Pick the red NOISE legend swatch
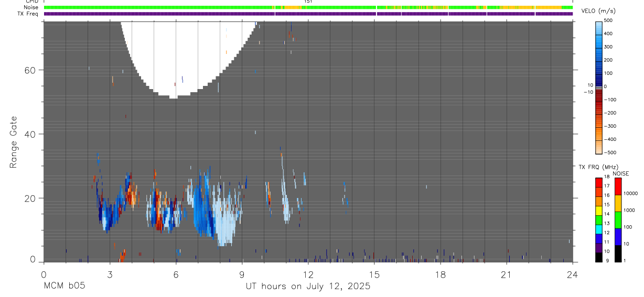Image resolution: width=644 pixels, height=297 pixels. (x=618, y=186)
